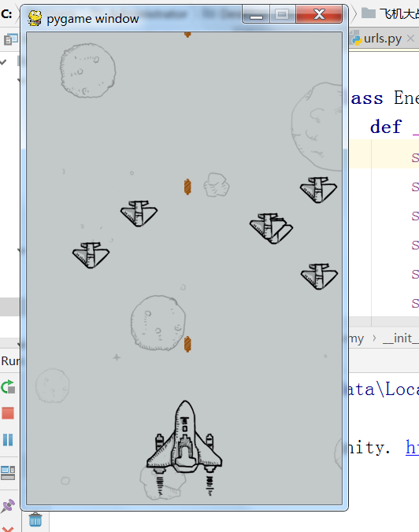
Task: Click the green Rerun icon
Action: pos(8,386)
